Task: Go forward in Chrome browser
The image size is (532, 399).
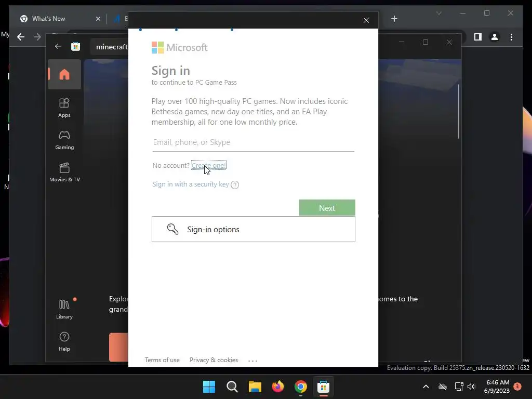Action: [x=37, y=37]
